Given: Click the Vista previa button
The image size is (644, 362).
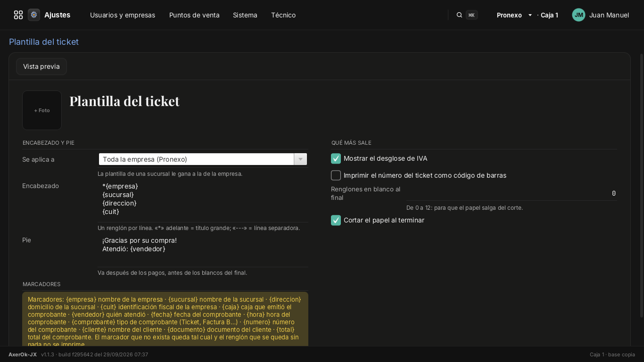Looking at the screenshot, I should coord(41,66).
